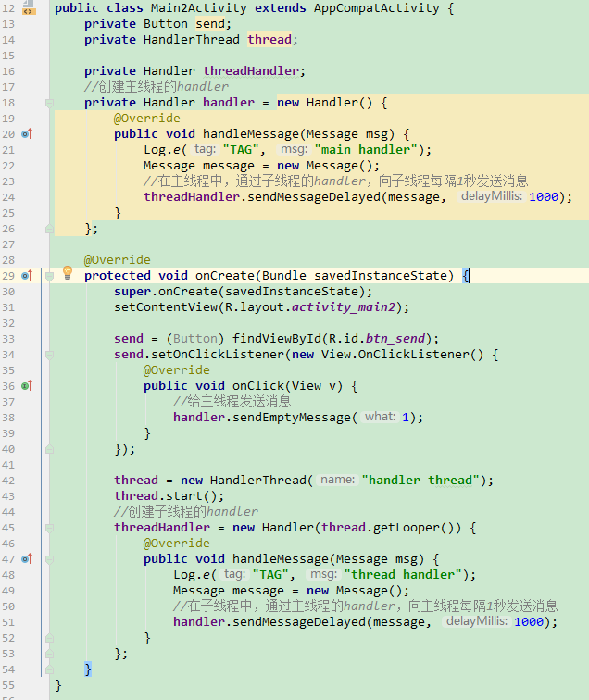Click sendEmptyMessage on line 38
589x700 pixels.
[x=292, y=418]
